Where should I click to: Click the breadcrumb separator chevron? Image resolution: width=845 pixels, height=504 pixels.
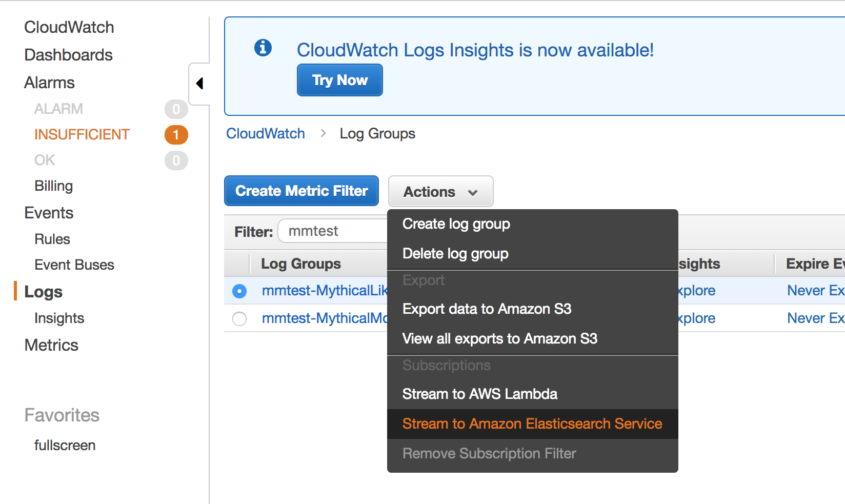323,133
